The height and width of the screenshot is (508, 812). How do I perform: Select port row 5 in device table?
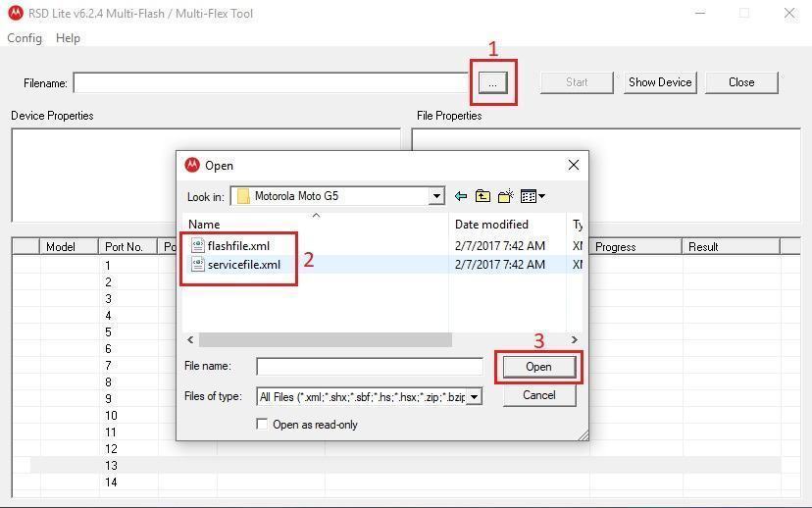108,331
